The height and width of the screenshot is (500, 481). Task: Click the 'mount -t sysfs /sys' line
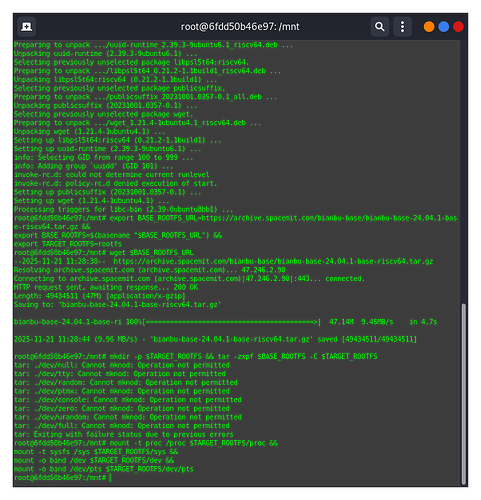tap(96, 452)
